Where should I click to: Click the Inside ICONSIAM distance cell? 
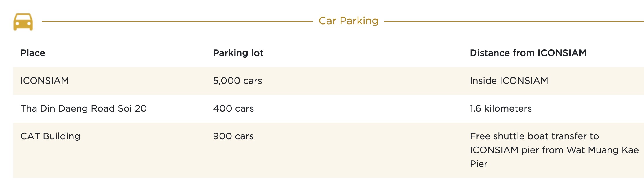pyautogui.click(x=509, y=81)
